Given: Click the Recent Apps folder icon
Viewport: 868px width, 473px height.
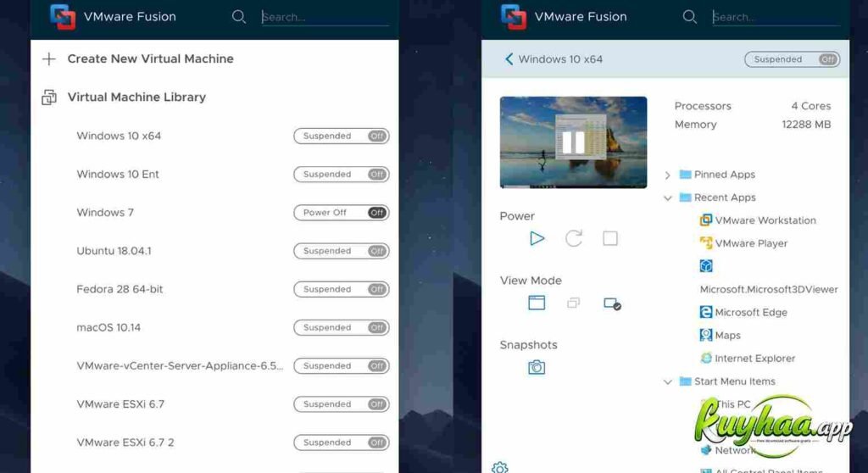Looking at the screenshot, I should click(685, 198).
